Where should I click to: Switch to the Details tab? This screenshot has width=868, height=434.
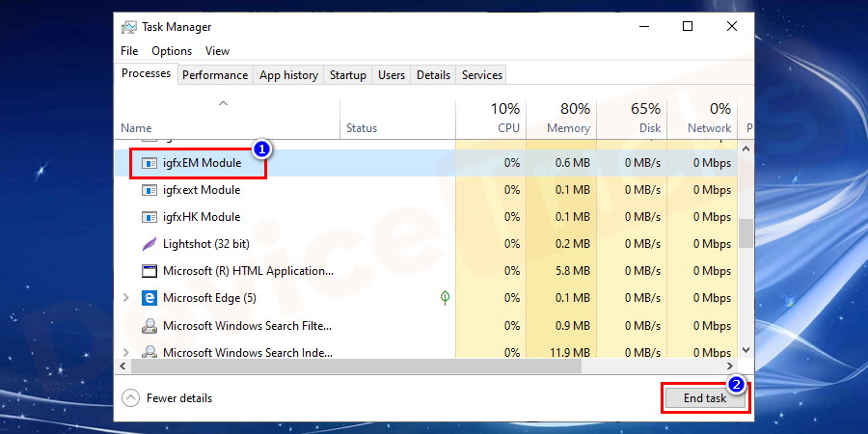[x=433, y=74]
